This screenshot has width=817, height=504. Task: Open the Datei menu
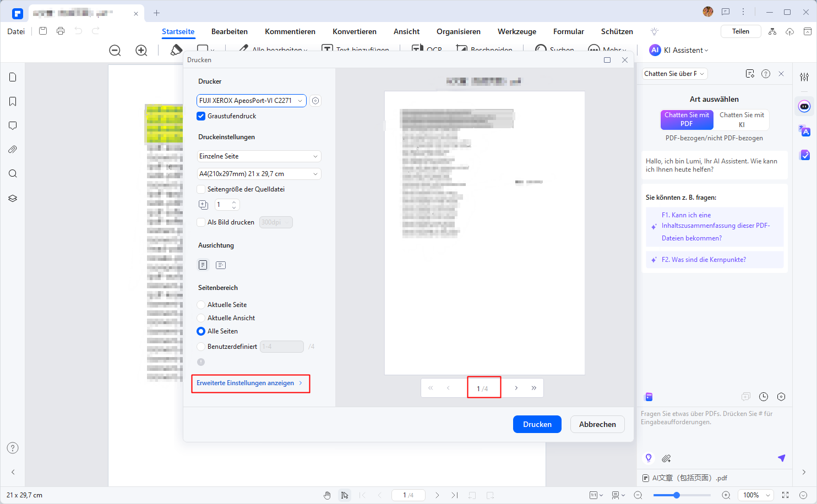[16, 31]
